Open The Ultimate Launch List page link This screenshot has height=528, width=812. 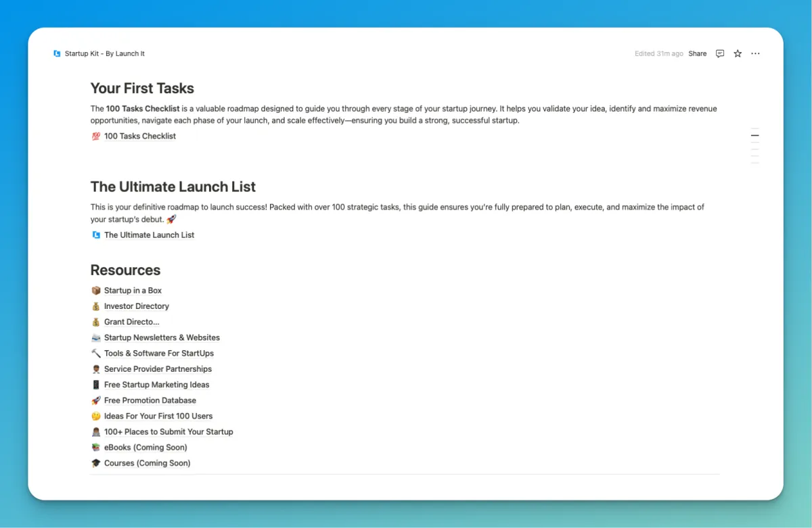pyautogui.click(x=149, y=235)
